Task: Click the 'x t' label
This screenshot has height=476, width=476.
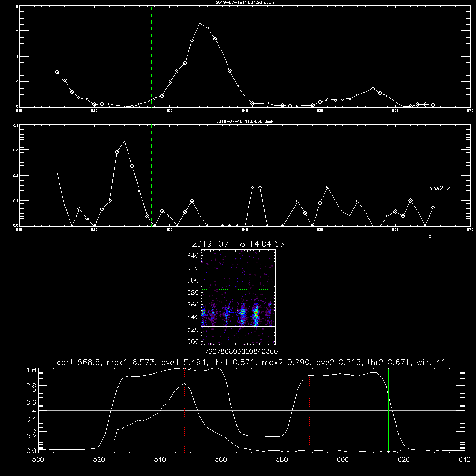Action: tap(433, 236)
